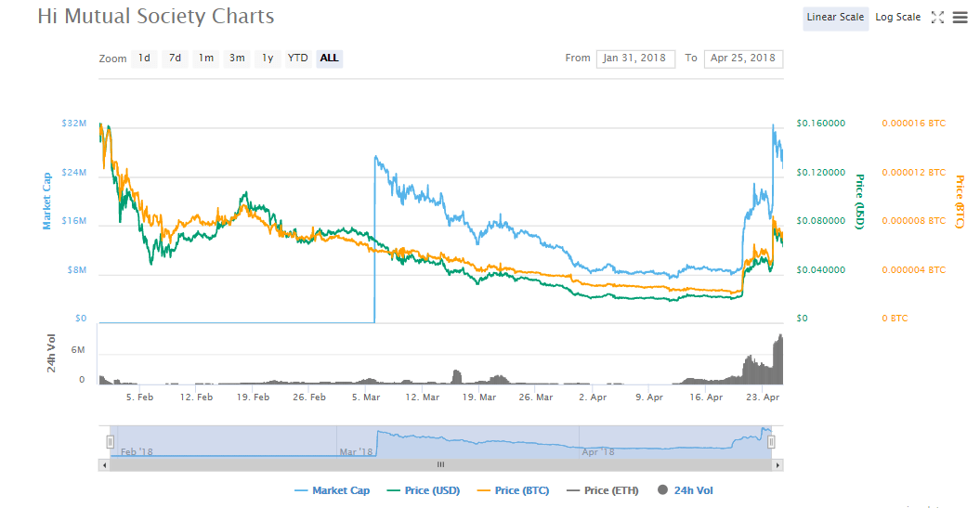Hide the Price (BTC) series
Viewport: 980px width, 508px height.
click(x=512, y=490)
